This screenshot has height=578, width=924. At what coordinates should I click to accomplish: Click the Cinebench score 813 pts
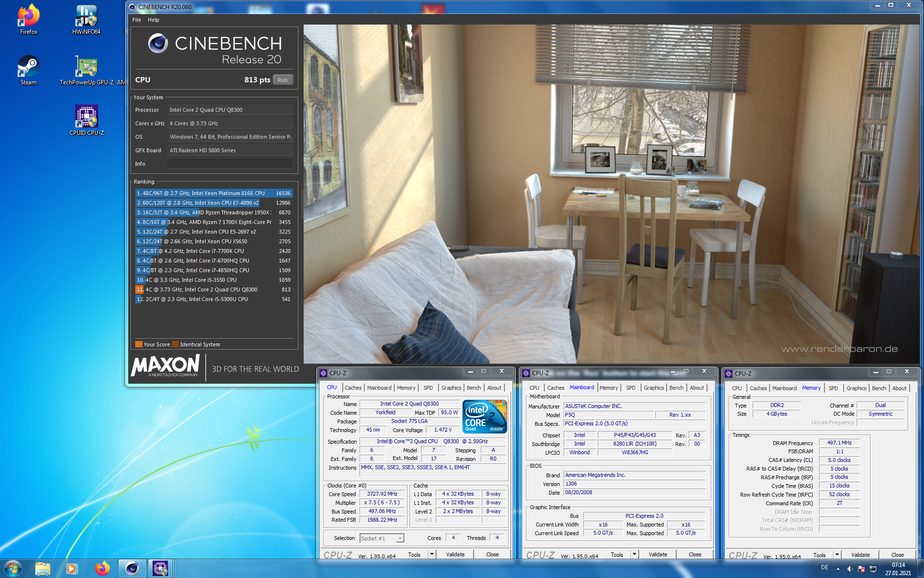point(257,80)
